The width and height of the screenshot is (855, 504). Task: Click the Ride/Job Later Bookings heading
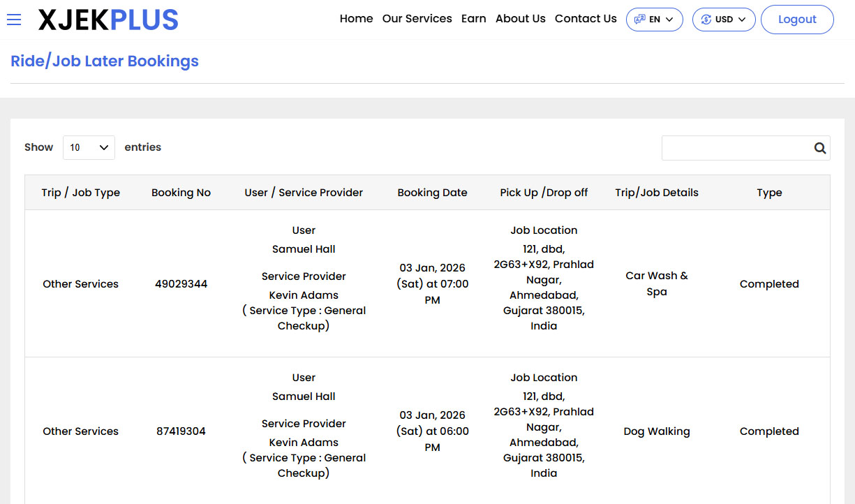[x=105, y=61]
